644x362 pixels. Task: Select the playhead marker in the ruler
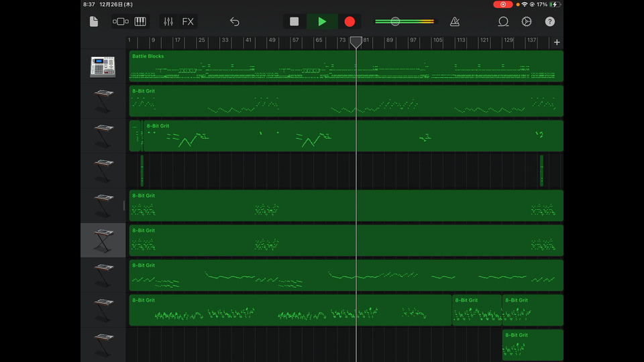click(x=356, y=42)
